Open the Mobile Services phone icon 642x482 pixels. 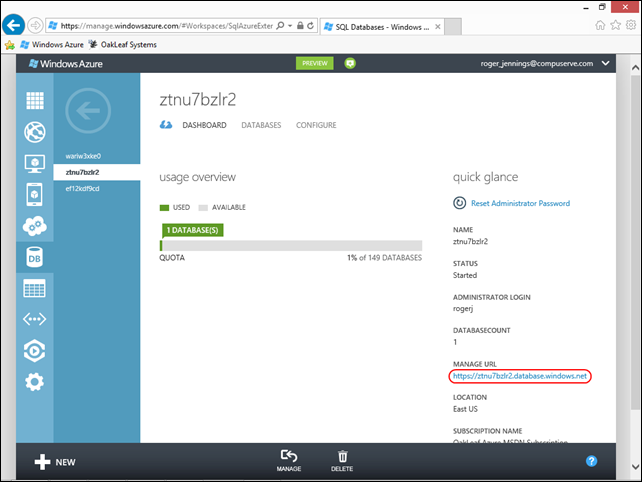coord(35,195)
